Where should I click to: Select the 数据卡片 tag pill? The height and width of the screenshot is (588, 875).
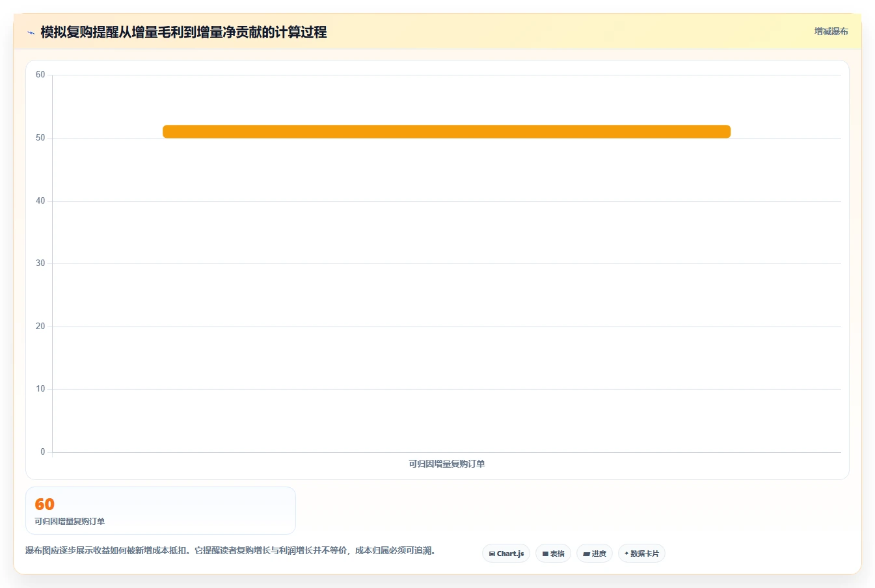641,554
